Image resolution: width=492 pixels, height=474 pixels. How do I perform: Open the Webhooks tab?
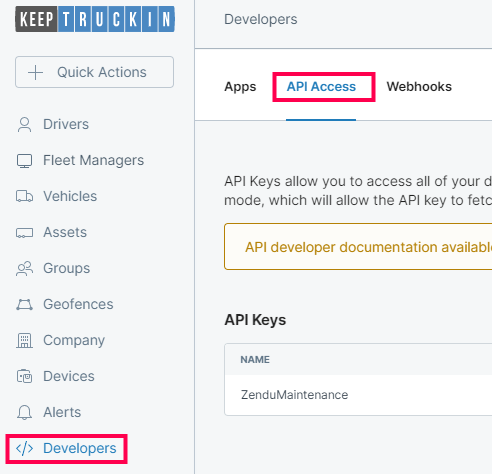(419, 87)
